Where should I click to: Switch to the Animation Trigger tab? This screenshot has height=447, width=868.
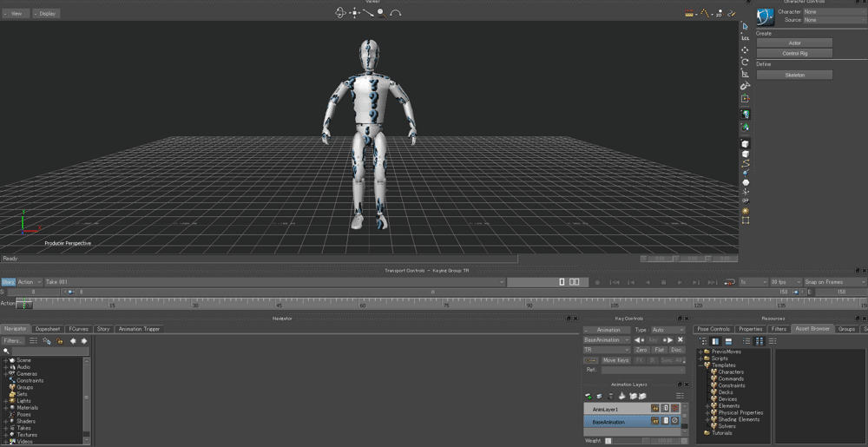139,329
